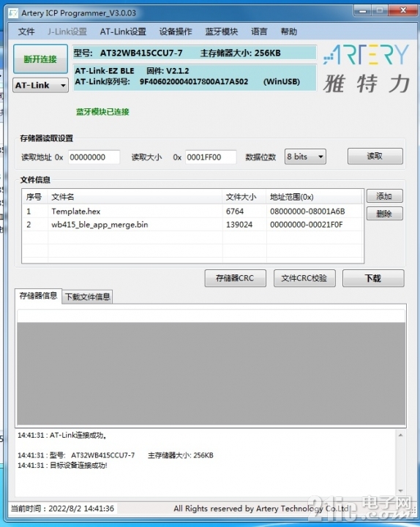Open the J-Link设置 menu
The height and width of the screenshot is (527, 420).
[x=67, y=31]
